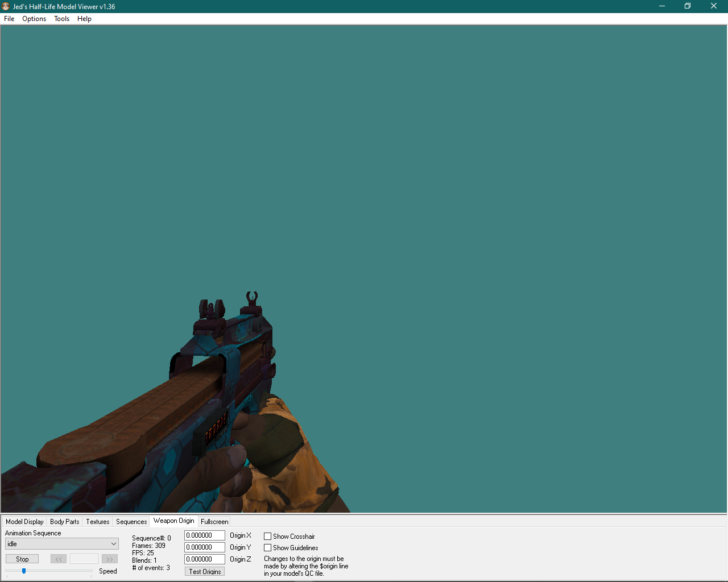Select the Weapon Origin tab
This screenshot has height=582, width=728.
[x=174, y=521]
